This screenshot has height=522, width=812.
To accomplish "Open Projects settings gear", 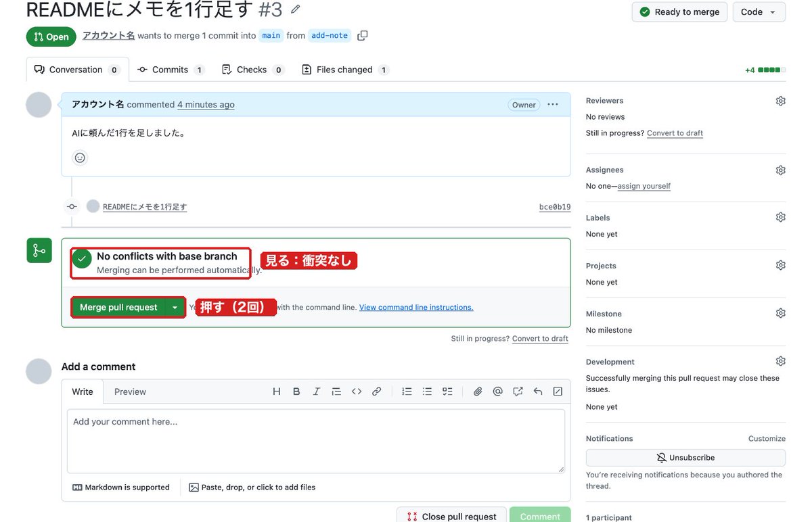I will (780, 265).
